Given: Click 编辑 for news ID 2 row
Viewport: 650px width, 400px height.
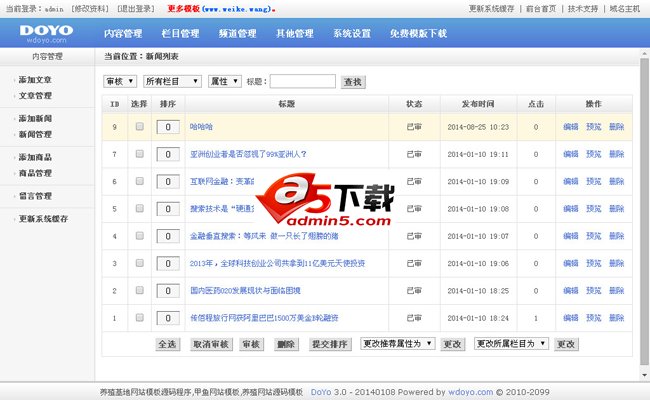Looking at the screenshot, I should 571,291.
